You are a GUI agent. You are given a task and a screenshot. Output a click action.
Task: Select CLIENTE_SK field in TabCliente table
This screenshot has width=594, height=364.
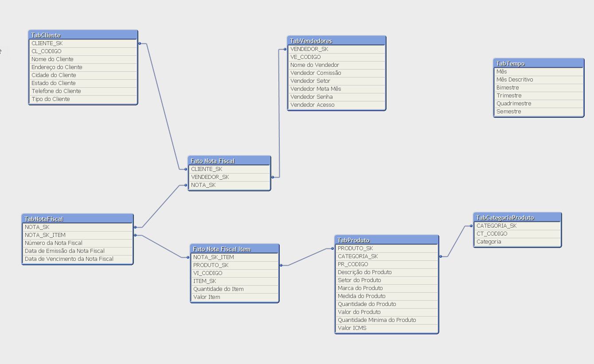tap(83, 43)
